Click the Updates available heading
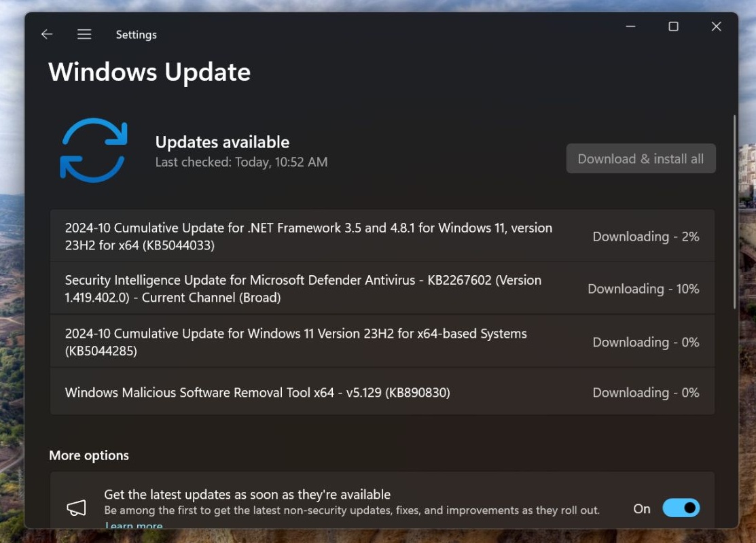The height and width of the screenshot is (543, 756). pos(222,142)
